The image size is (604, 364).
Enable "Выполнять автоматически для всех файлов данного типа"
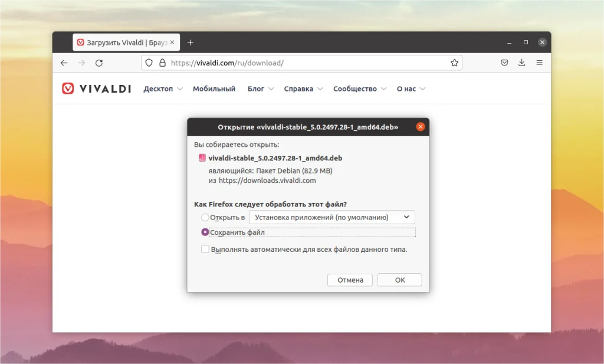(x=205, y=249)
